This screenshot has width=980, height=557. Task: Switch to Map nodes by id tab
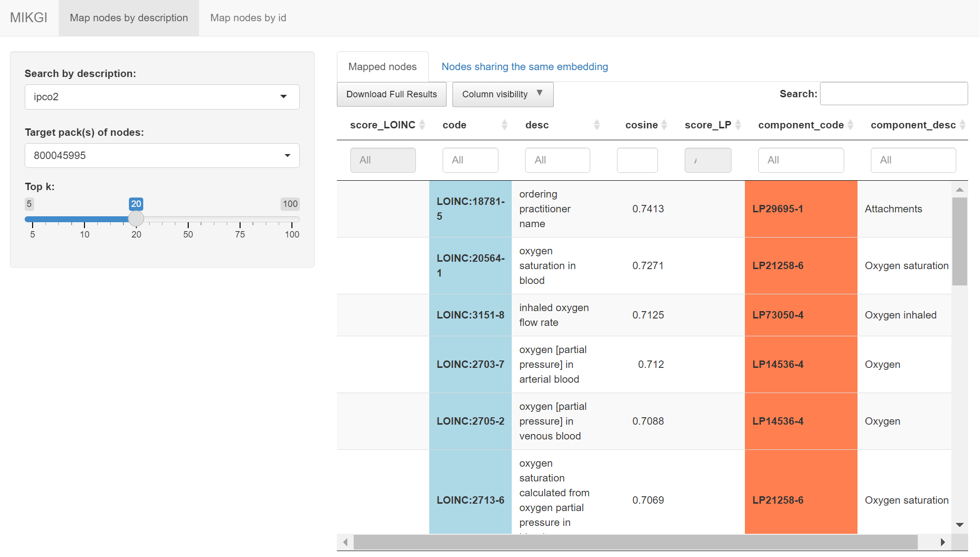[248, 18]
